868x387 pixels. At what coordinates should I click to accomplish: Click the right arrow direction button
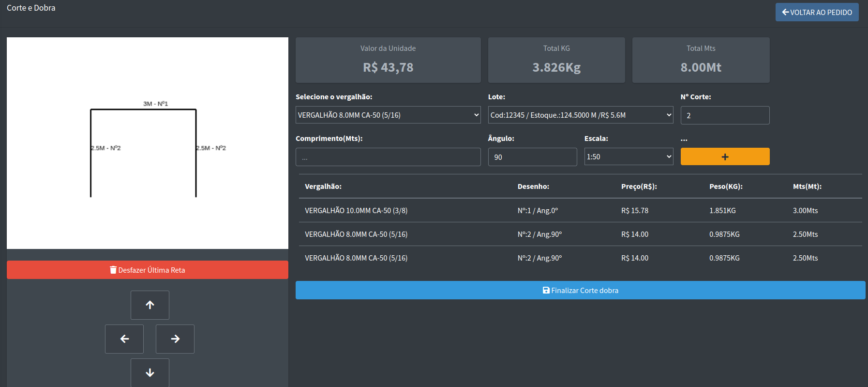[175, 339]
